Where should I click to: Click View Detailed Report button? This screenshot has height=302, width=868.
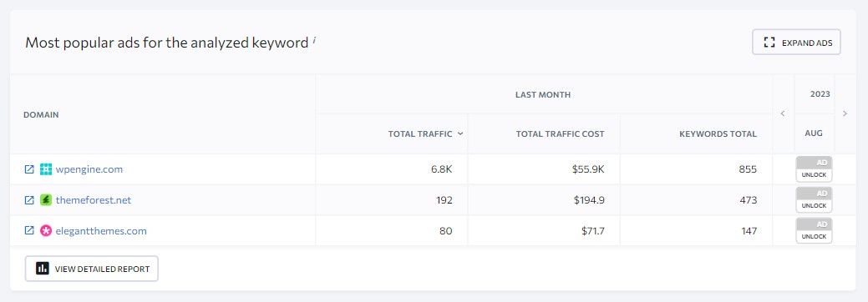click(x=92, y=269)
